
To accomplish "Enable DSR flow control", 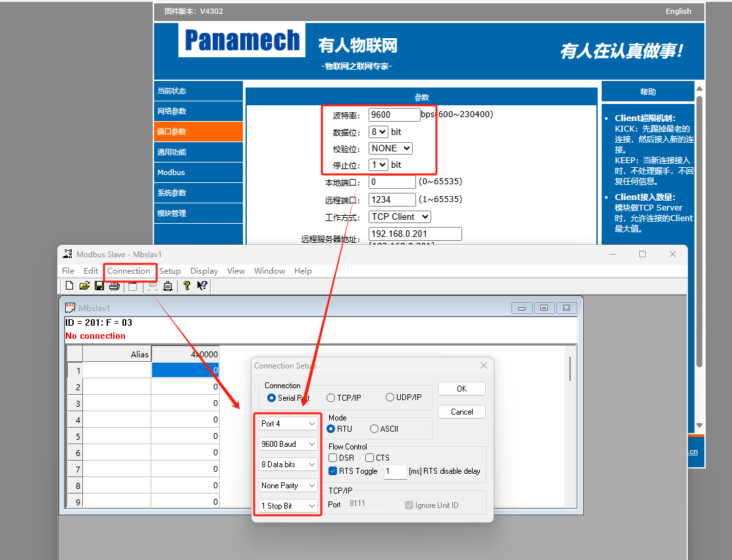I will point(333,458).
